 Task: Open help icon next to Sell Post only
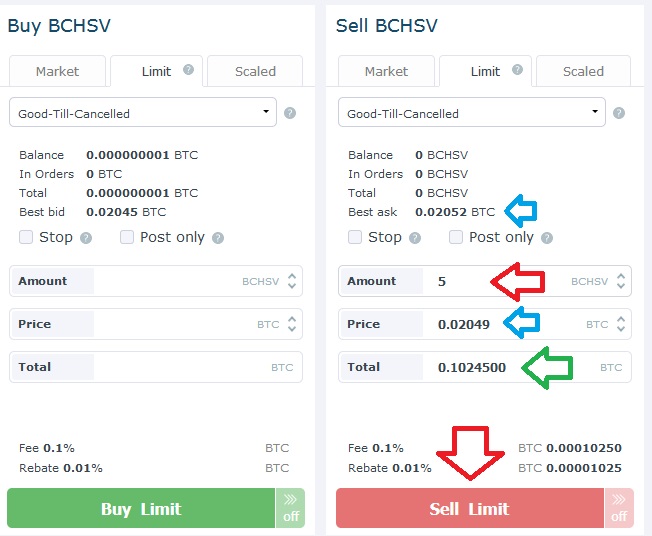(x=547, y=238)
